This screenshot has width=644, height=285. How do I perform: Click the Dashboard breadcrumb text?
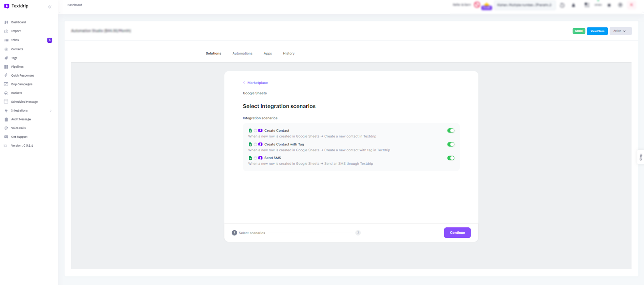point(75,5)
